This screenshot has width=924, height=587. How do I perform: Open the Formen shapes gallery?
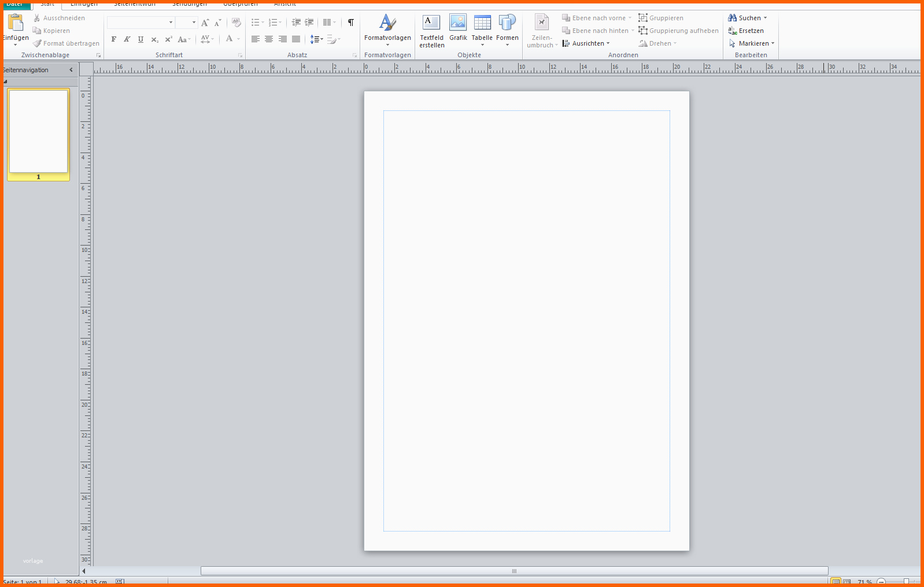(507, 30)
